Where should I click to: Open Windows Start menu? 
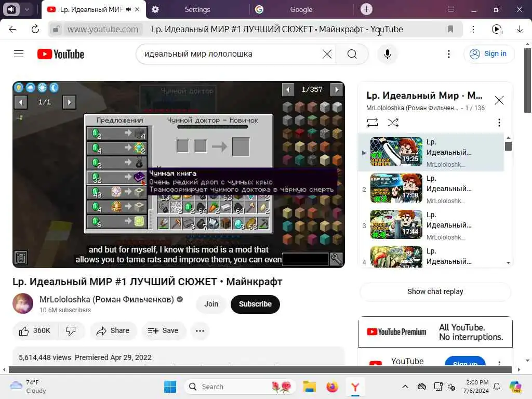coord(170,387)
